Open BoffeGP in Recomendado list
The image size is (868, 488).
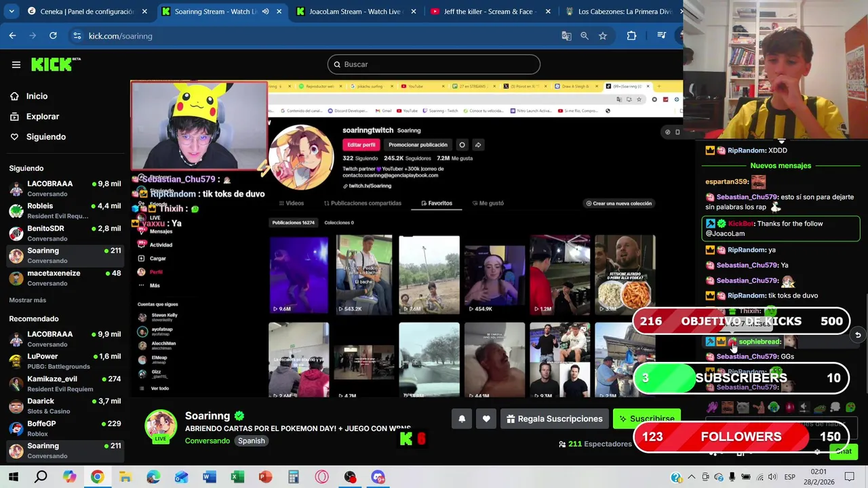coord(64,428)
